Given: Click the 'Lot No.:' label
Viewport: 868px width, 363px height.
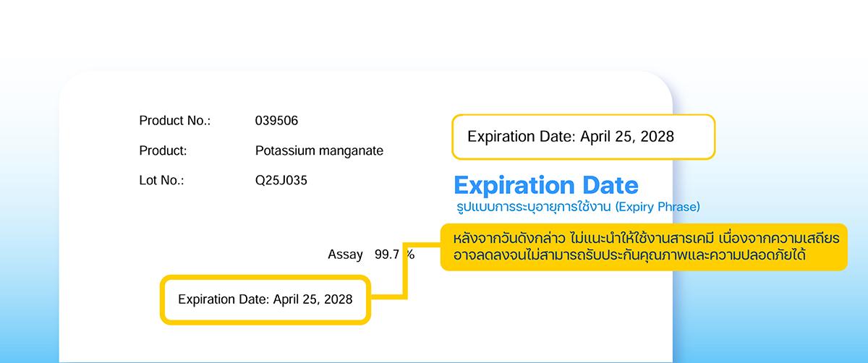Looking at the screenshot, I should (x=161, y=181).
